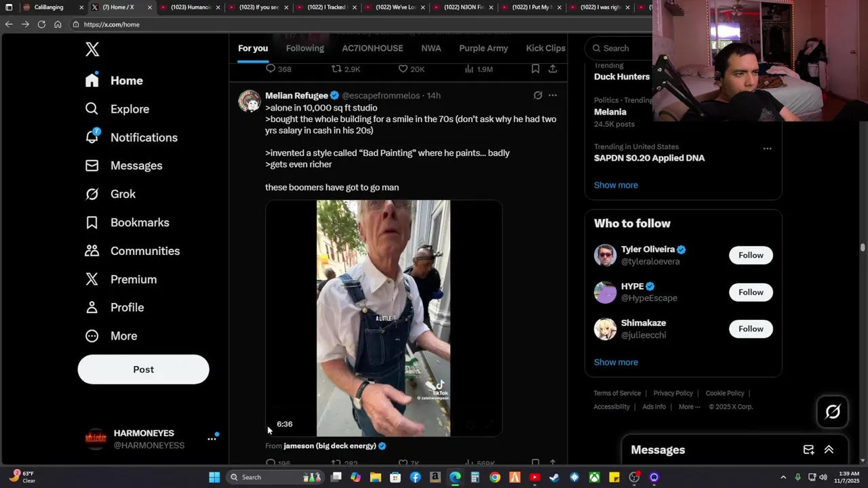The height and width of the screenshot is (488, 868).
Task: Open Messages from the sidebar
Action: tap(123, 165)
